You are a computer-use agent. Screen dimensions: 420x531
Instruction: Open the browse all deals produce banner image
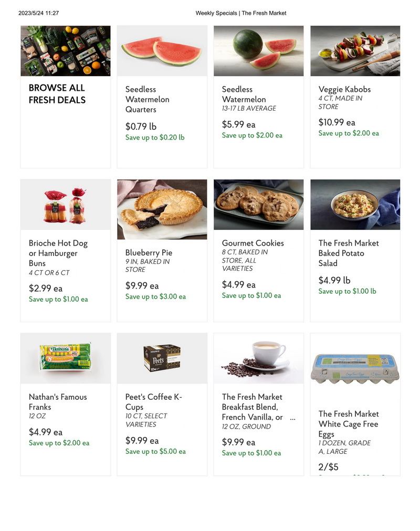(66, 51)
